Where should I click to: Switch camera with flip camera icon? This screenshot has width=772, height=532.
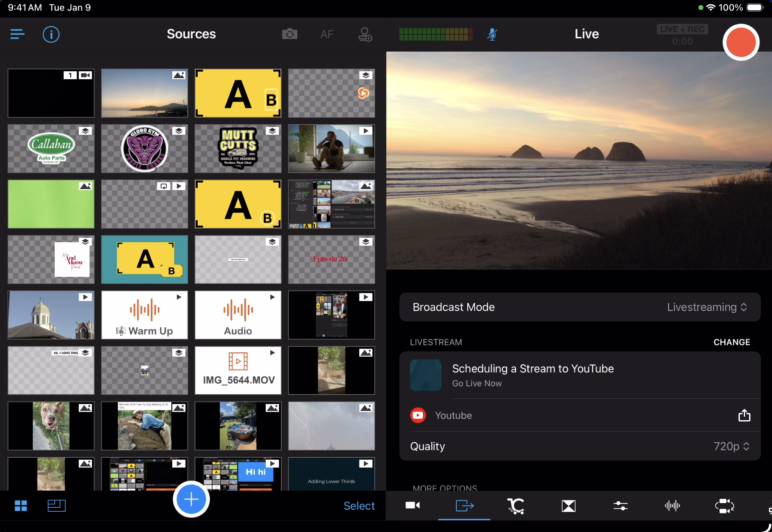pos(289,34)
